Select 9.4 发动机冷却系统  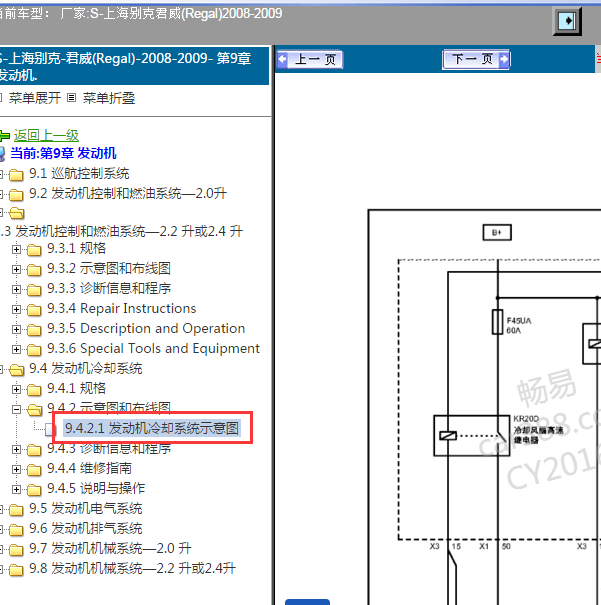click(x=86, y=368)
